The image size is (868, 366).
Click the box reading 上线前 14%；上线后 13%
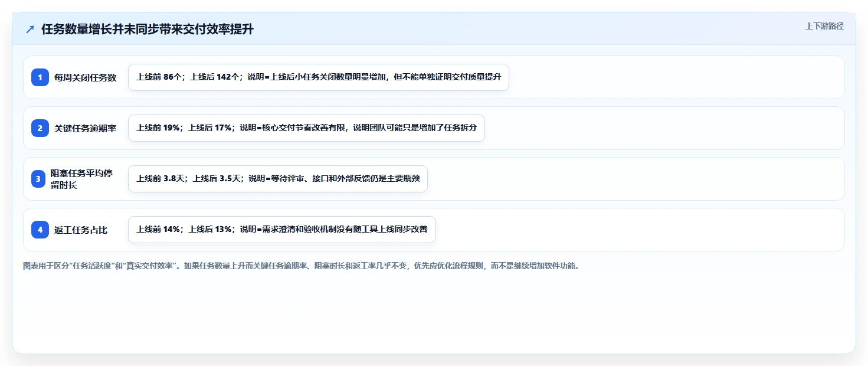coord(282,230)
